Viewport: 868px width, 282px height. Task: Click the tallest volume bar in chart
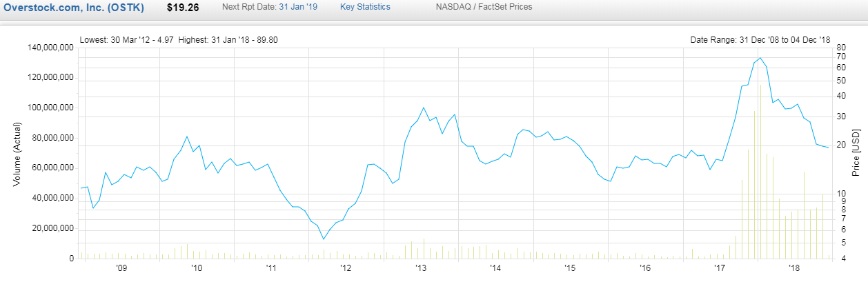click(x=760, y=172)
